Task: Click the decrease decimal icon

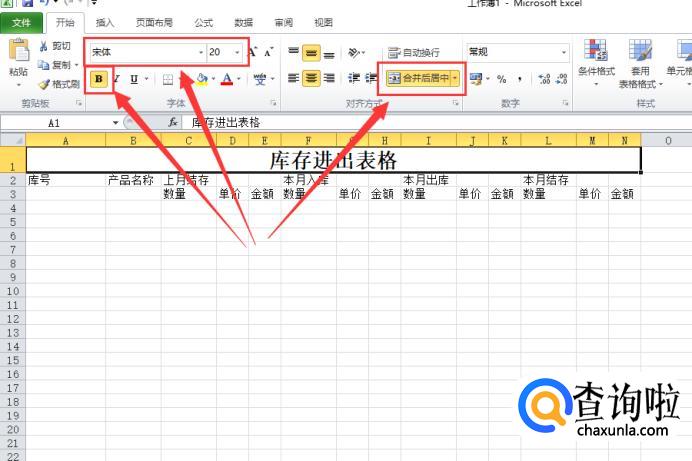Action: coord(561,79)
